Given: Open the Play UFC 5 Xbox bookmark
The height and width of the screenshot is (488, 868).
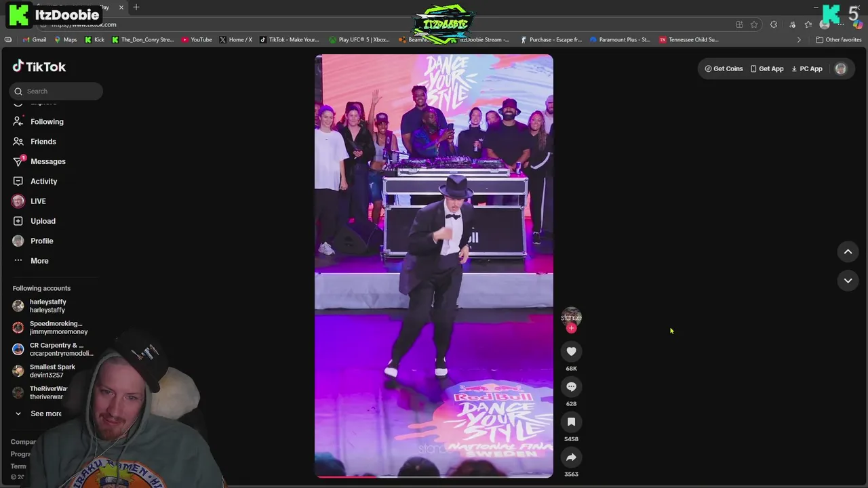Looking at the screenshot, I should [359, 39].
